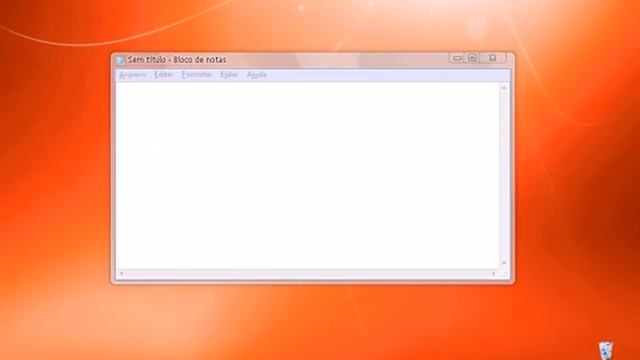Image resolution: width=640 pixels, height=360 pixels.
Task: Click the horizontal scrollbar left arrow
Action: click(x=121, y=273)
